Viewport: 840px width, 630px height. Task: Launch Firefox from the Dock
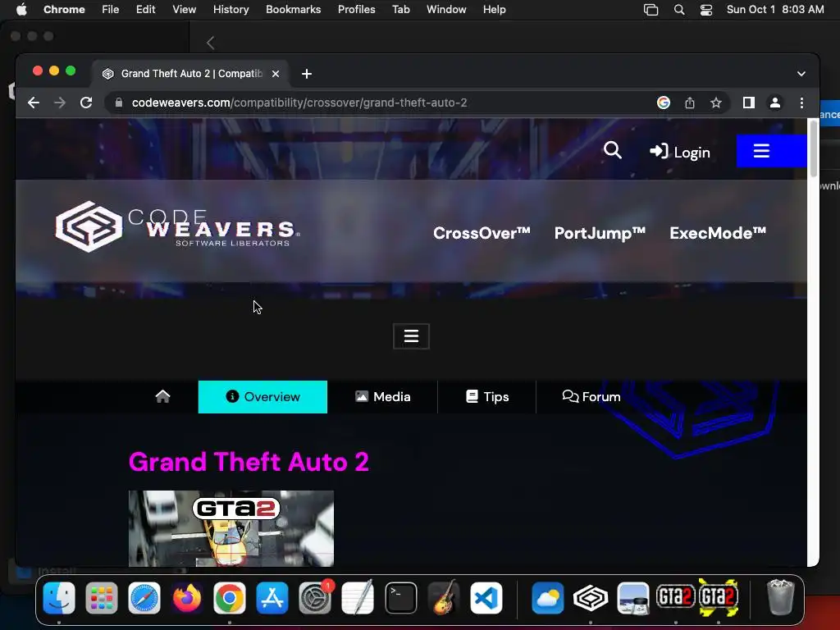point(187,598)
